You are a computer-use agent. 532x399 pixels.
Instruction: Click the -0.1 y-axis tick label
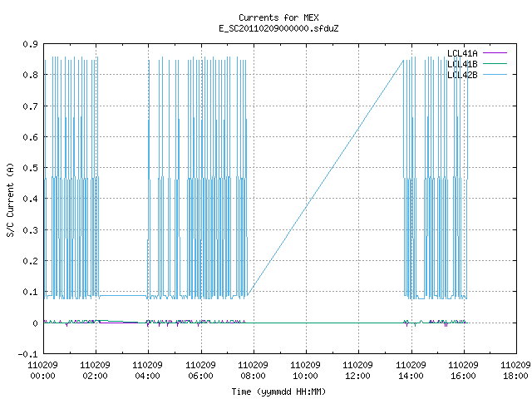coord(27,354)
